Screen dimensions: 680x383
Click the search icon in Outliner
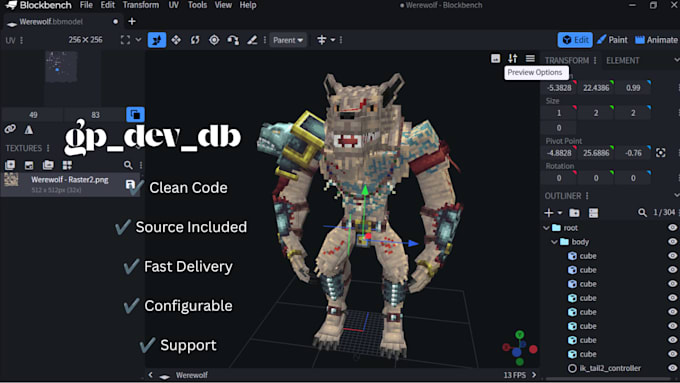coord(642,213)
